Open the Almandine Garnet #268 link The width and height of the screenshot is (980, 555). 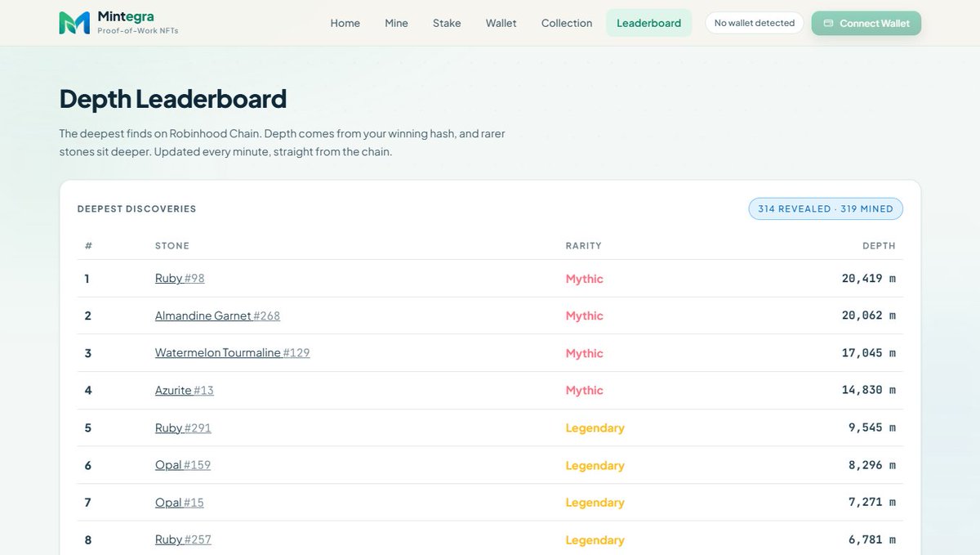[217, 316]
